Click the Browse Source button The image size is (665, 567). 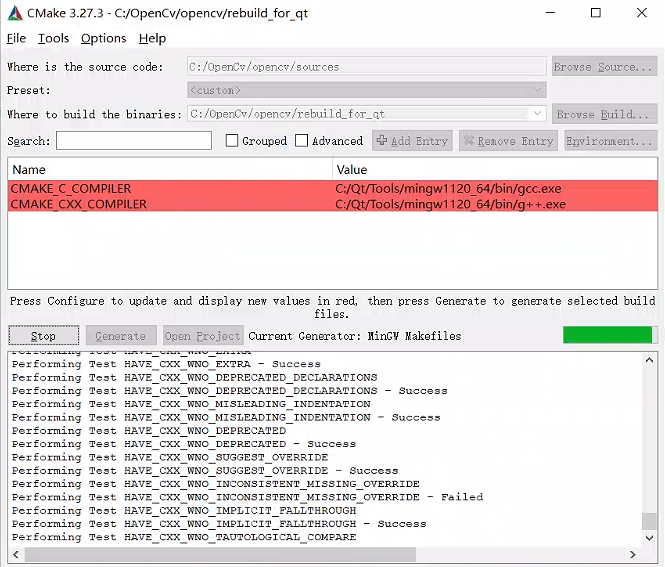pyautogui.click(x=604, y=67)
